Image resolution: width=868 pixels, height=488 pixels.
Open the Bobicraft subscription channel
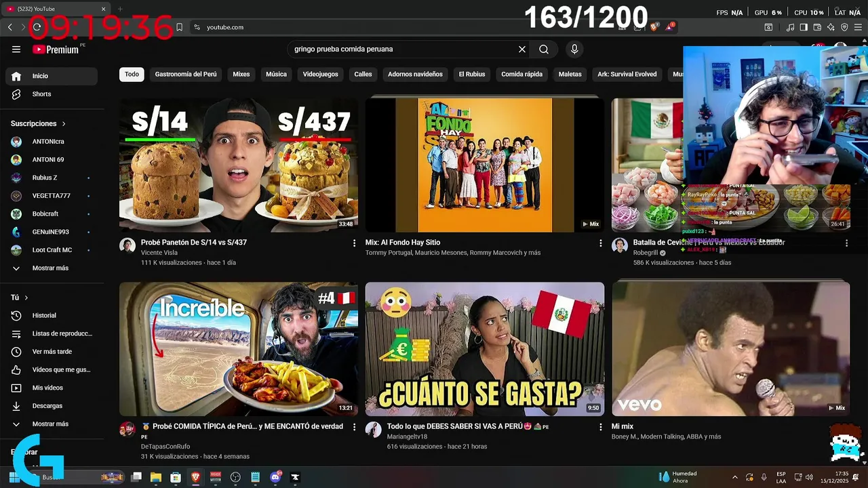52,214
